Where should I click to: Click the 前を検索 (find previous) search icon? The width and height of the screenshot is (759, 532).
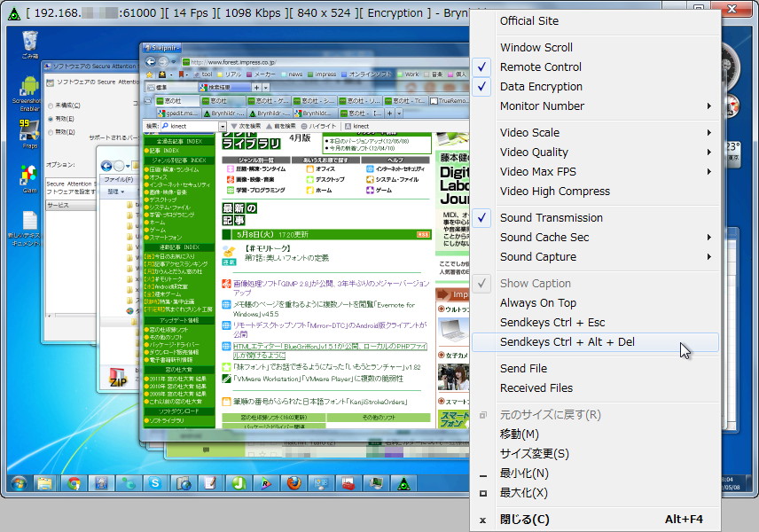coord(269,126)
